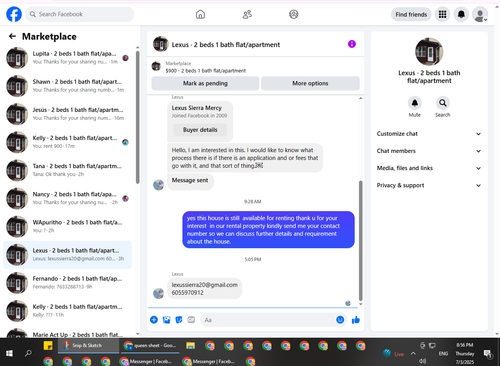Choose a GIF in the composer

(191, 320)
